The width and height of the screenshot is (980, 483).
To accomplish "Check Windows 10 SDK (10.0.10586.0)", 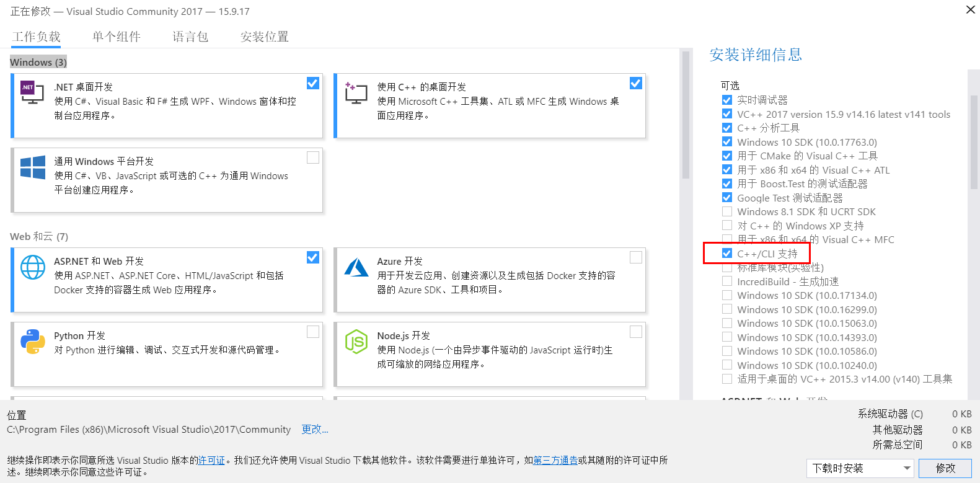I will [x=727, y=351].
